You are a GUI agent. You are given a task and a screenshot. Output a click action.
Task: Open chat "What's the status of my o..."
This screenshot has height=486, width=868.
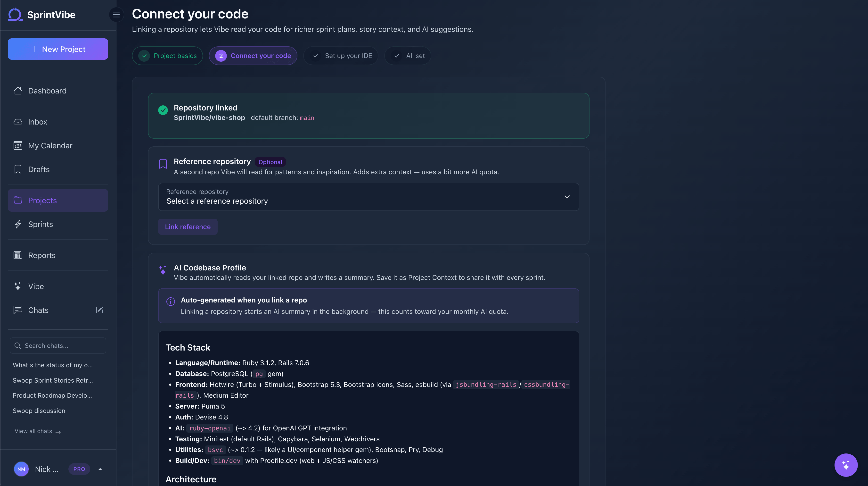(x=53, y=365)
